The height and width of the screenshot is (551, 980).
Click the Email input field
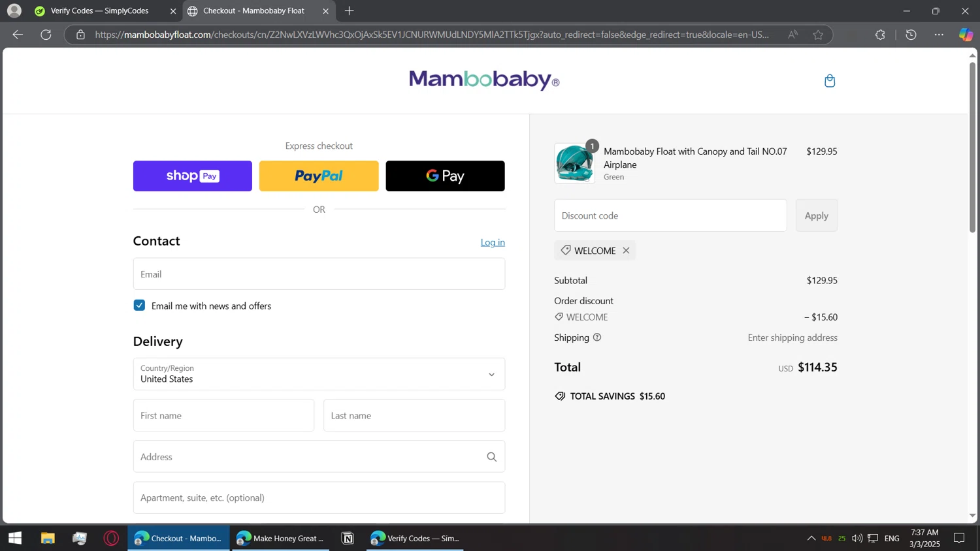(319, 274)
